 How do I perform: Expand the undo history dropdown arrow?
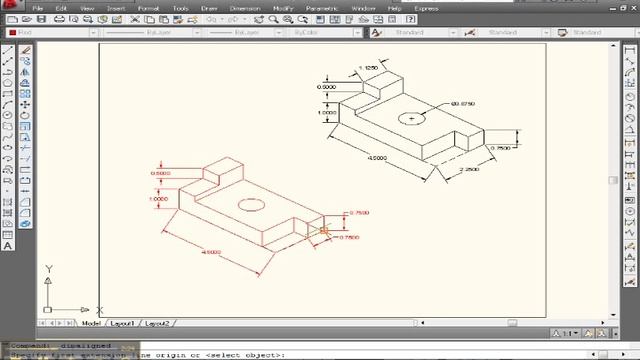(x=222, y=19)
